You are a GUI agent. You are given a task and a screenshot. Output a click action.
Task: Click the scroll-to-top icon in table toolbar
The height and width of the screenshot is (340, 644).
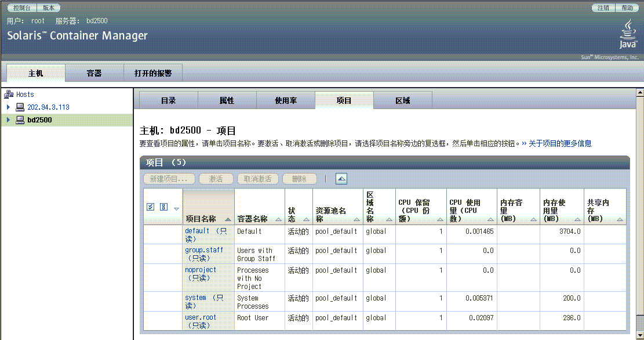(x=341, y=179)
